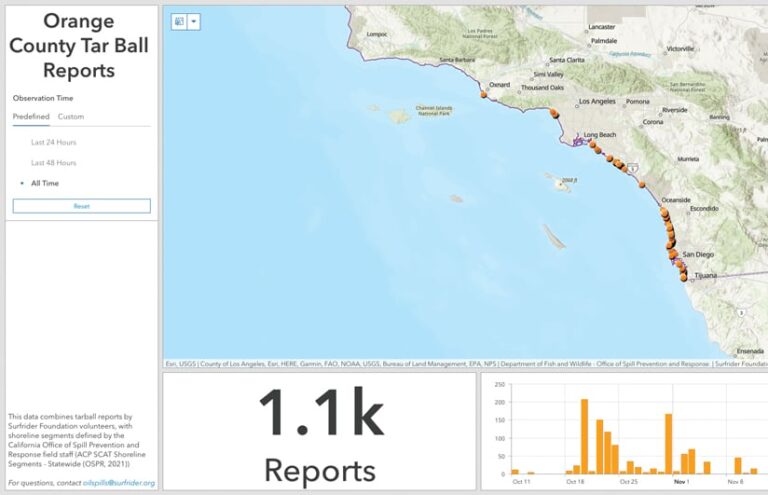768x495 pixels.
Task: Open the map bookmarks icon
Action: [179, 22]
